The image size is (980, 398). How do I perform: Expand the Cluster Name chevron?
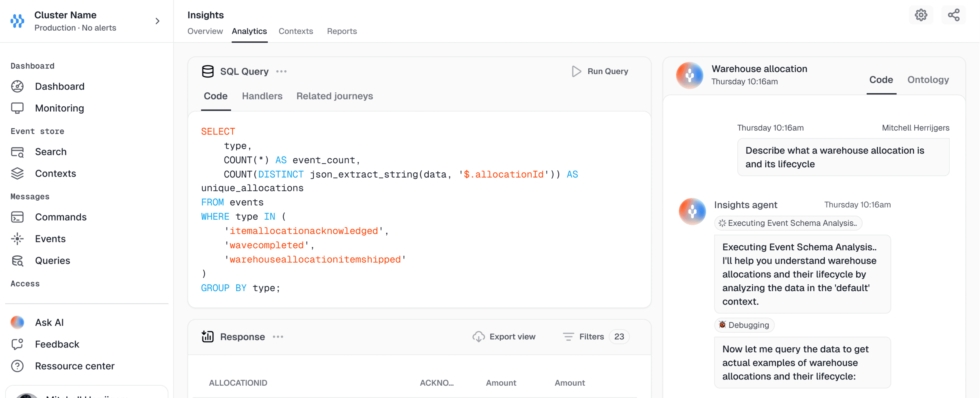pos(157,21)
